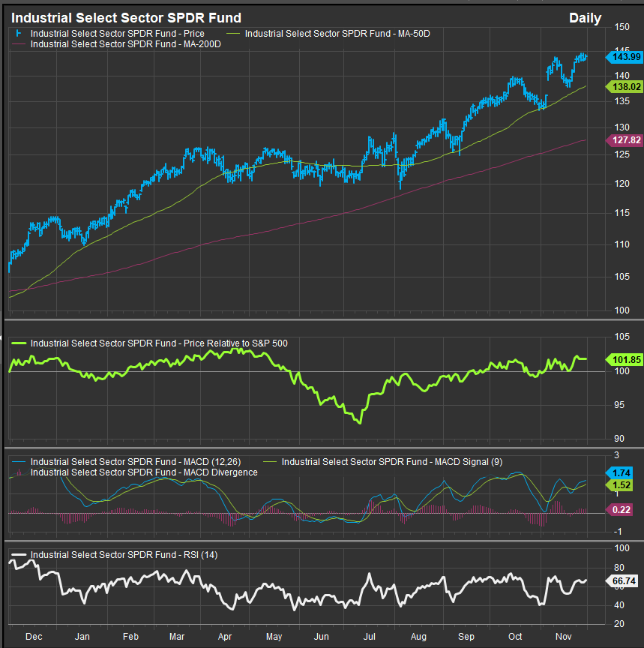
Task: Click the 150 price axis label
Action: [x=622, y=27]
